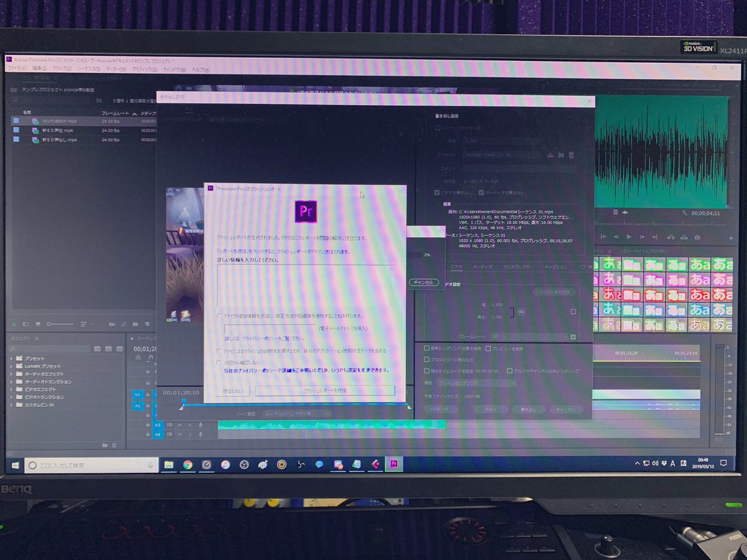Expand カスタムビン 01 folder

click(x=11, y=404)
